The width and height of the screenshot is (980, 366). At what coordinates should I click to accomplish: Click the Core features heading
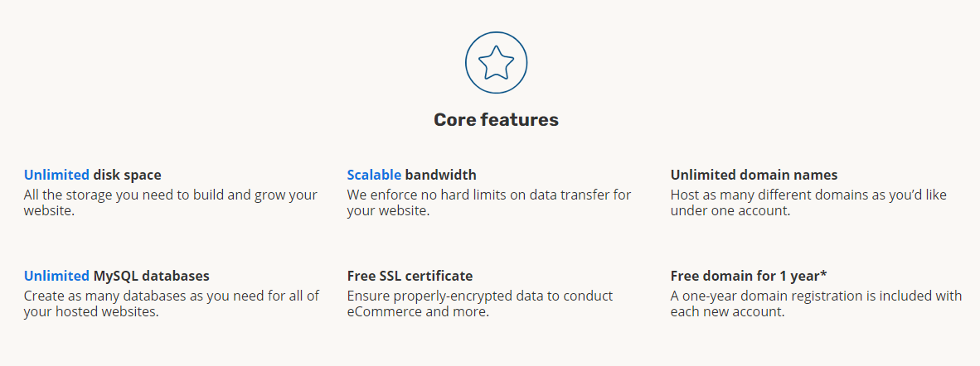click(497, 119)
